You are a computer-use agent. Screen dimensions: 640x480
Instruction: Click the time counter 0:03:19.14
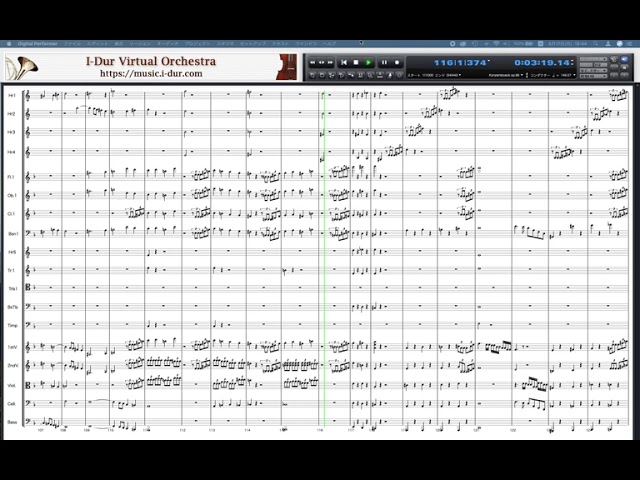542,63
